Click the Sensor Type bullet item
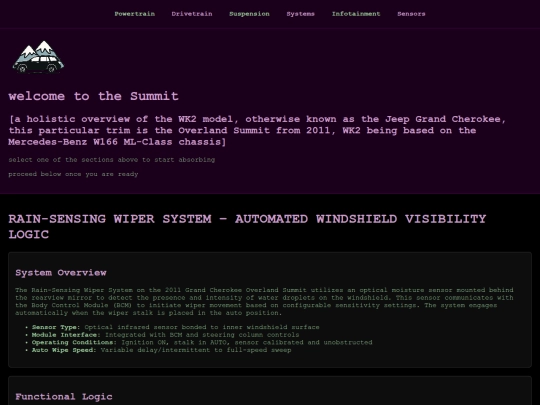 click(x=176, y=327)
